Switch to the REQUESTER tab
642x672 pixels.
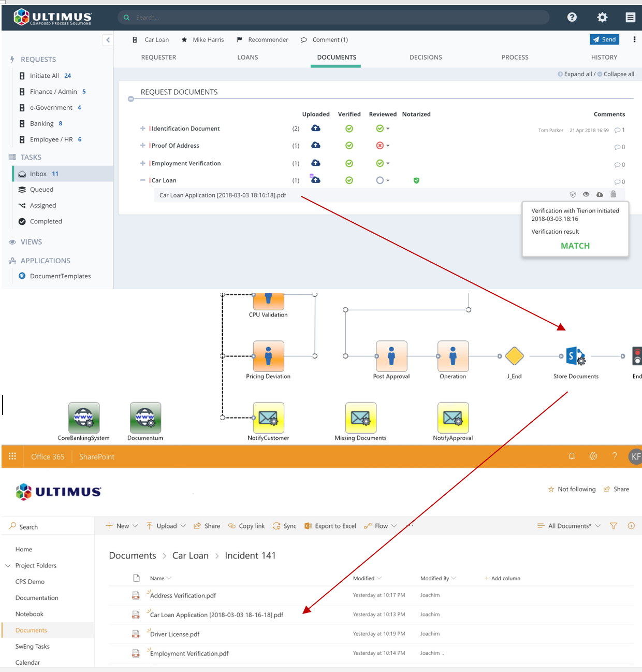tap(158, 58)
